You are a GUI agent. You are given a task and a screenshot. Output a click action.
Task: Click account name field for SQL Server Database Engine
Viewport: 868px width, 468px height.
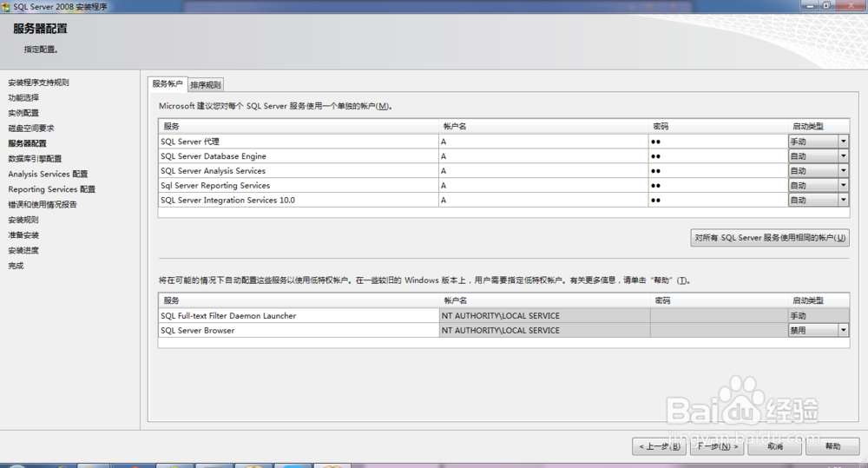point(543,156)
